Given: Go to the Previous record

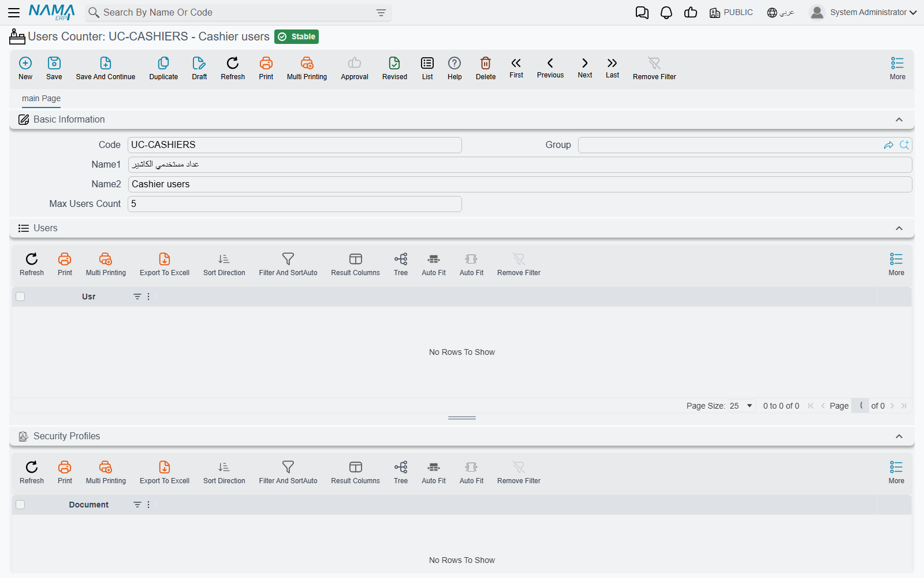Looking at the screenshot, I should [x=550, y=68].
